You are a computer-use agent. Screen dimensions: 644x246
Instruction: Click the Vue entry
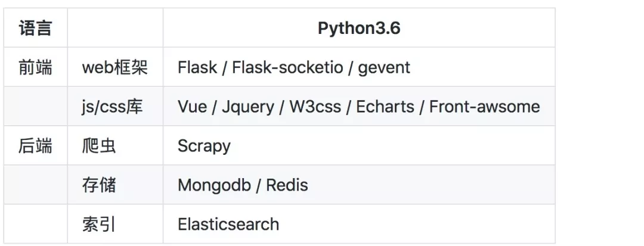coord(192,107)
